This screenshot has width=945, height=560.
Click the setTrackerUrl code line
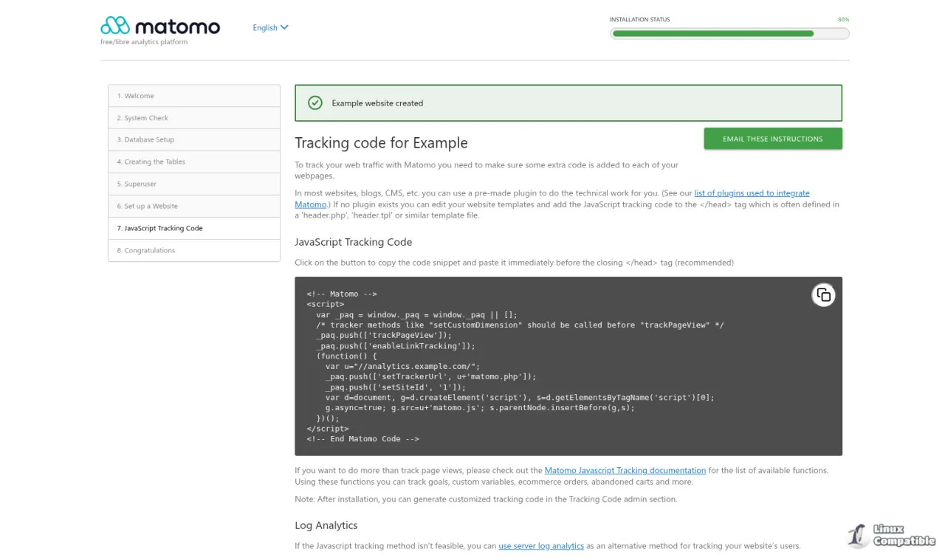[430, 376]
